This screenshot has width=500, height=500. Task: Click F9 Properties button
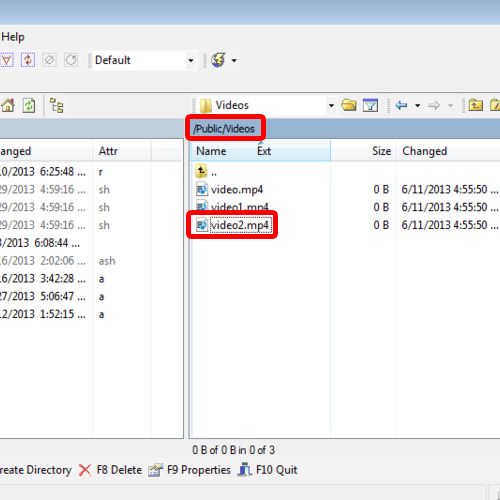[190, 470]
